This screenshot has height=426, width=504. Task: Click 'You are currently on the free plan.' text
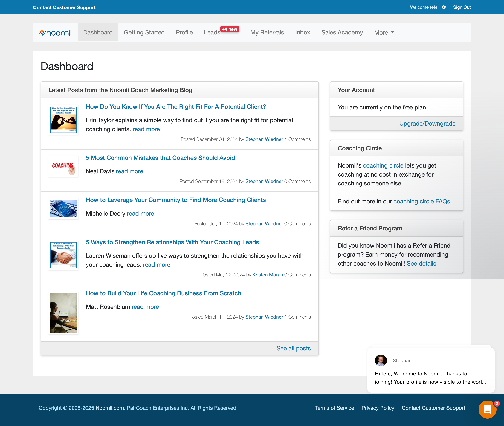tap(383, 107)
